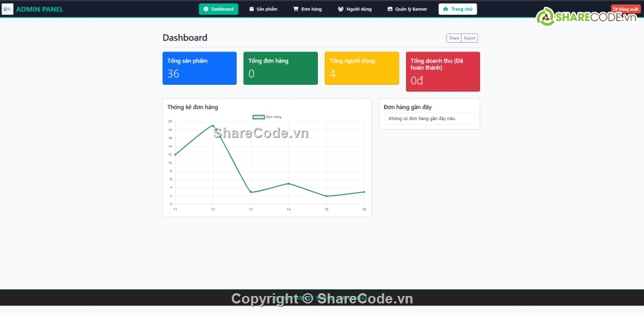
Task: Select the Tổng đơn hàng card
Action: point(281,69)
